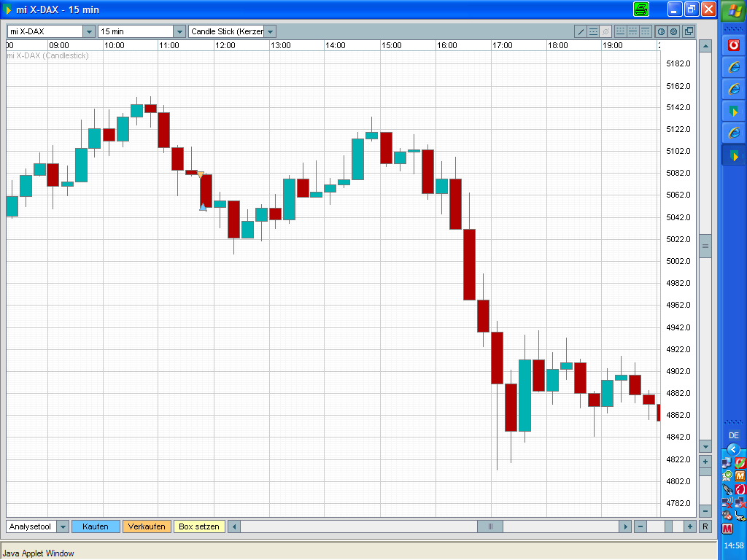Open the third Internet Explorer taskbar icon

(x=734, y=133)
